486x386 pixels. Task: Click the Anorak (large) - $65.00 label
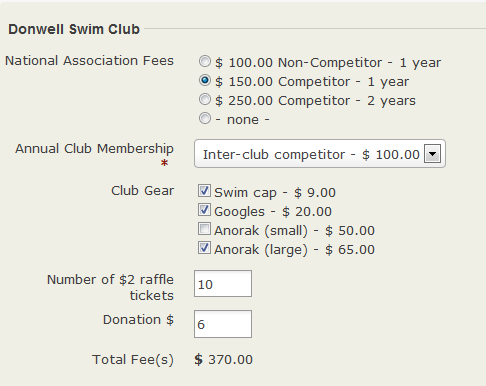point(295,250)
